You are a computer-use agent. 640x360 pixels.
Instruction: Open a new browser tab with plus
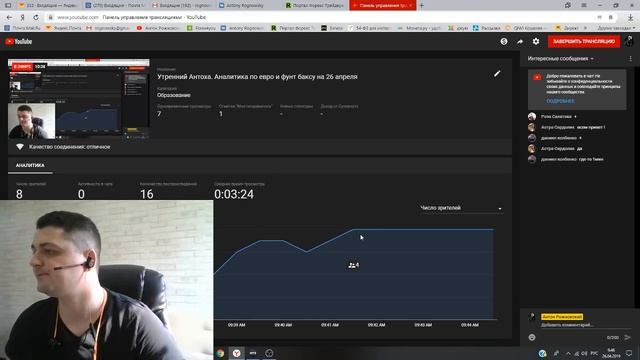pyautogui.click(x=422, y=5)
